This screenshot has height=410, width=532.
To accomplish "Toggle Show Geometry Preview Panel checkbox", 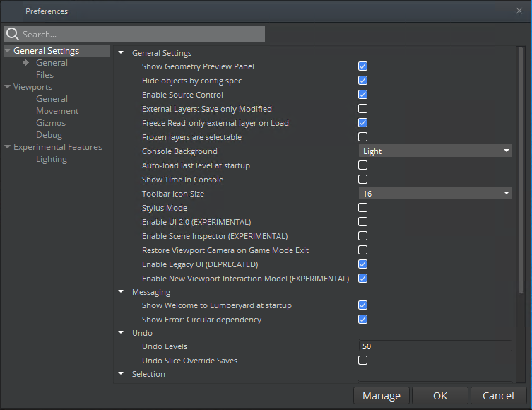I will tap(362, 66).
